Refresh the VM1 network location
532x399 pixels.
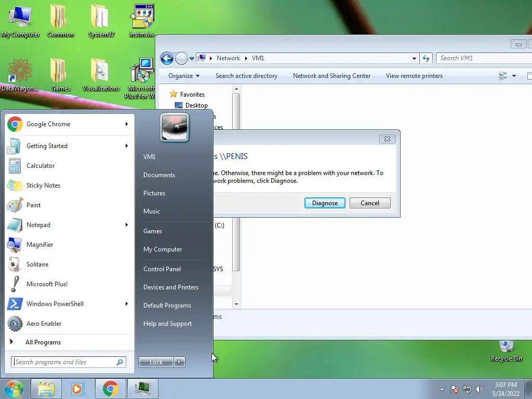(x=426, y=58)
